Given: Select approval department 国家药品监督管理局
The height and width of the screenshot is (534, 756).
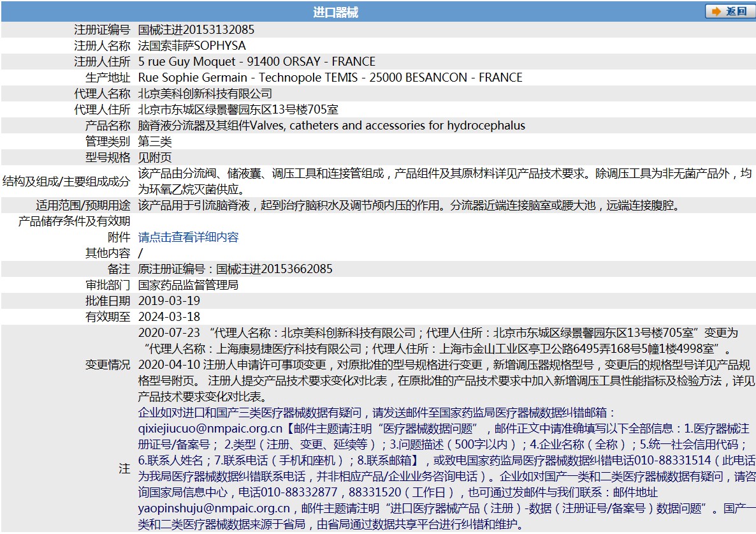Looking at the screenshot, I should (x=188, y=285).
